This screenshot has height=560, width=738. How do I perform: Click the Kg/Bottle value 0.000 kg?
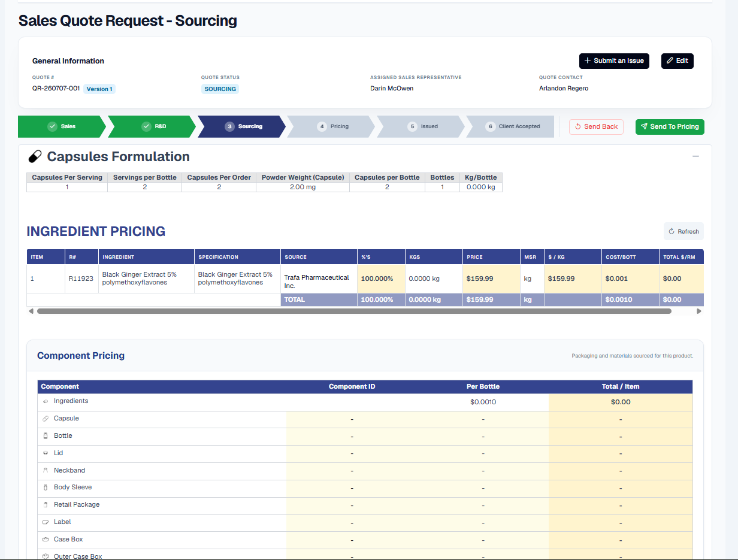tap(480, 187)
